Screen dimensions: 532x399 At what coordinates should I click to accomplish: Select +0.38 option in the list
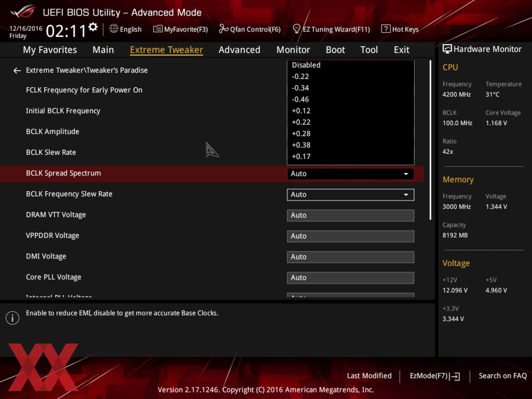(x=350, y=145)
